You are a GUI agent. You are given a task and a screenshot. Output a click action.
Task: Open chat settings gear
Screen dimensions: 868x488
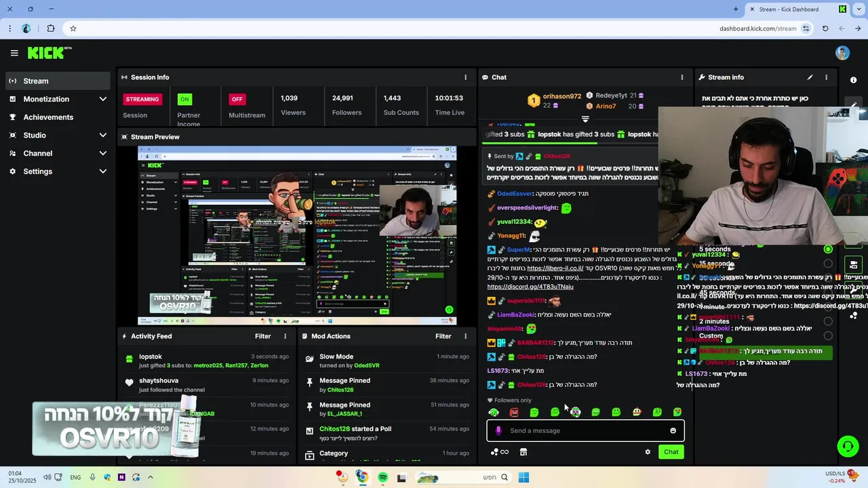[x=648, y=452]
